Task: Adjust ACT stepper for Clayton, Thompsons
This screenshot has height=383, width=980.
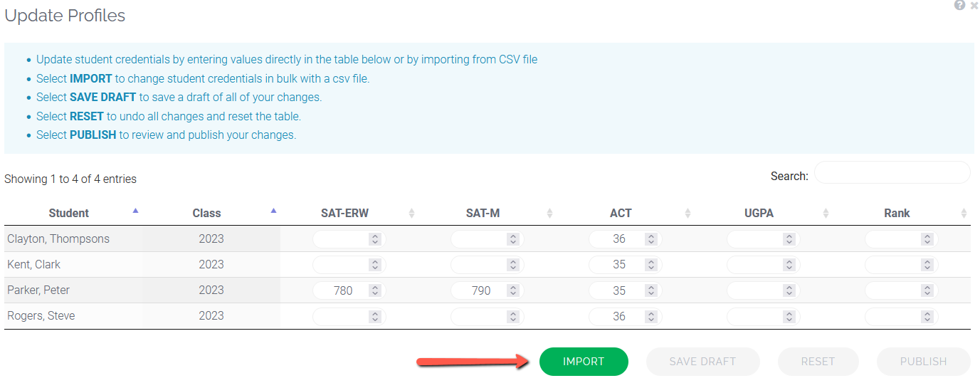Action: tap(651, 239)
